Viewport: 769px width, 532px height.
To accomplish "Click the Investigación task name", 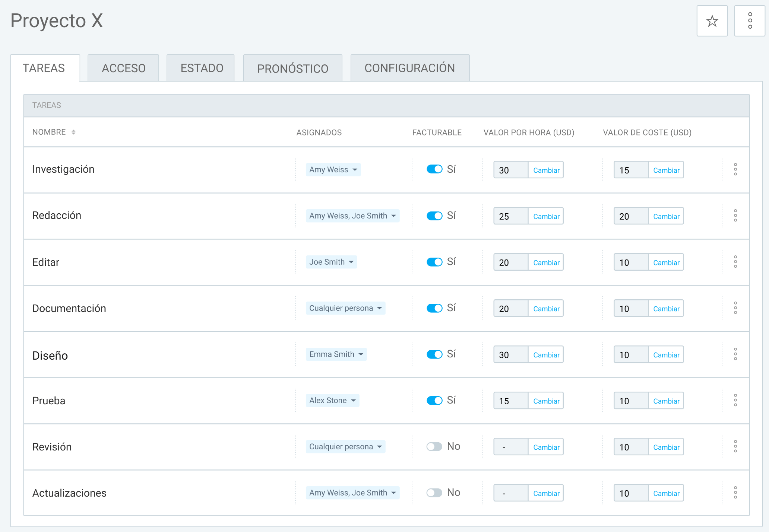I will coord(63,169).
